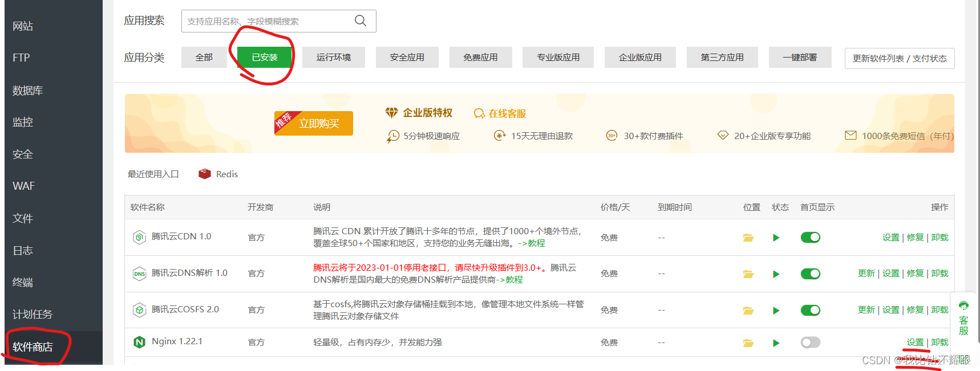Focus the 应用搜索 input field
The image size is (980, 371).
[x=279, y=21]
